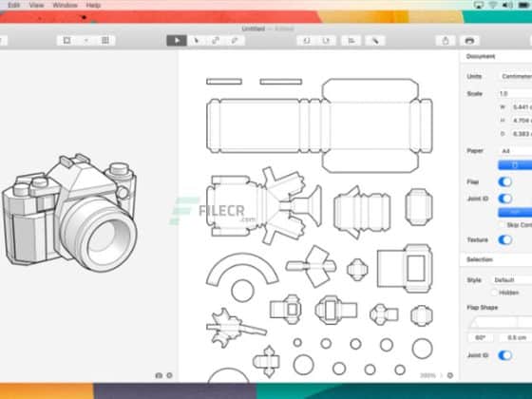Click the Wi-Fi icon in menu bar
Image resolution: width=532 pixels, height=399 pixels.
493,5
